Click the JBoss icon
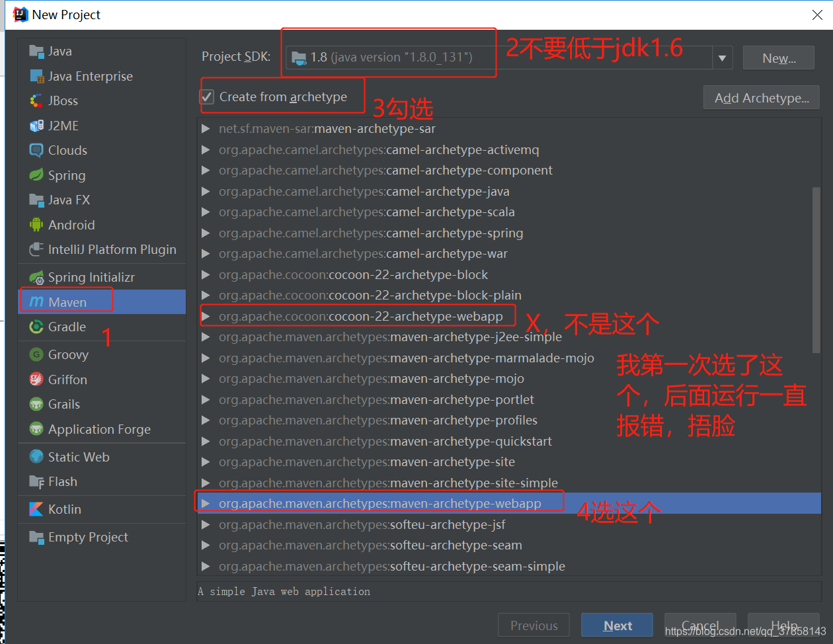Image resolution: width=833 pixels, height=644 pixels. 36,101
